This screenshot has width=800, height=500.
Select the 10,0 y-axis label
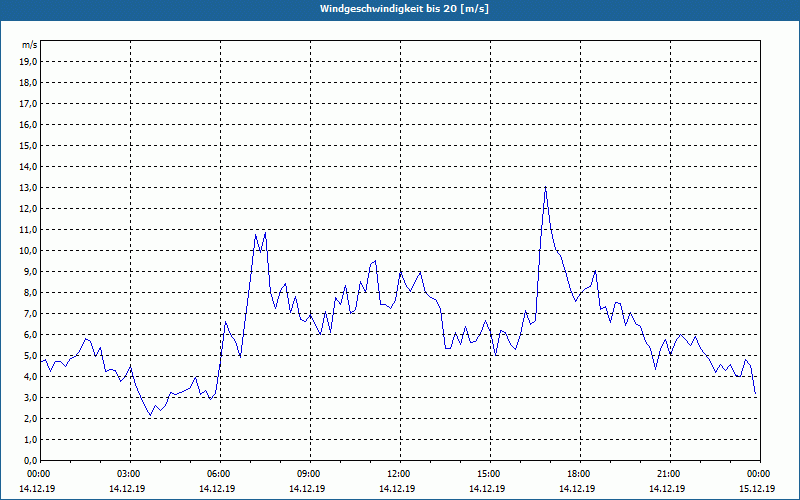[28, 251]
